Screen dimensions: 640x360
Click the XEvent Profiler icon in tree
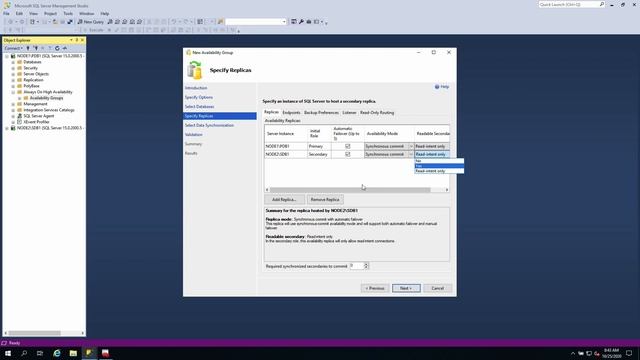tap(19, 122)
